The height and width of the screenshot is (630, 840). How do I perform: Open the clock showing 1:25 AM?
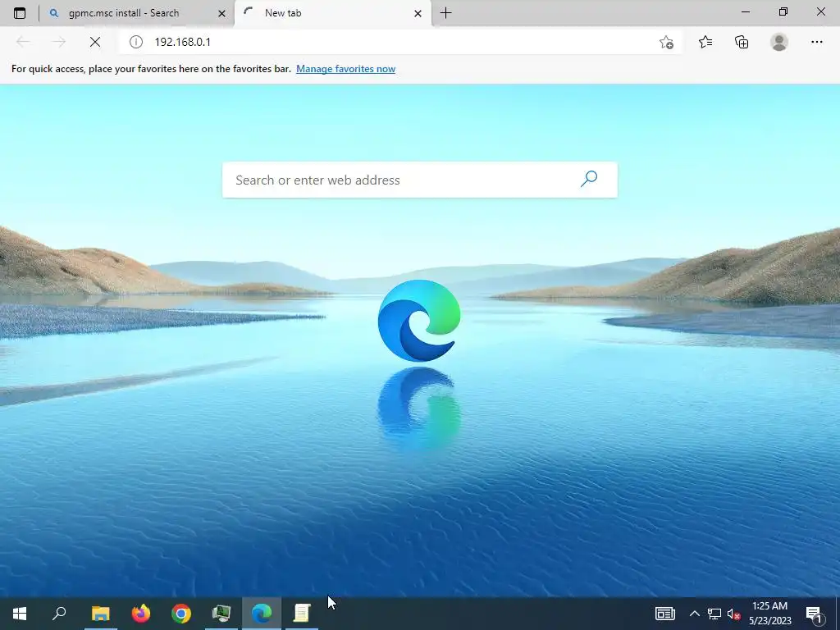point(770,614)
